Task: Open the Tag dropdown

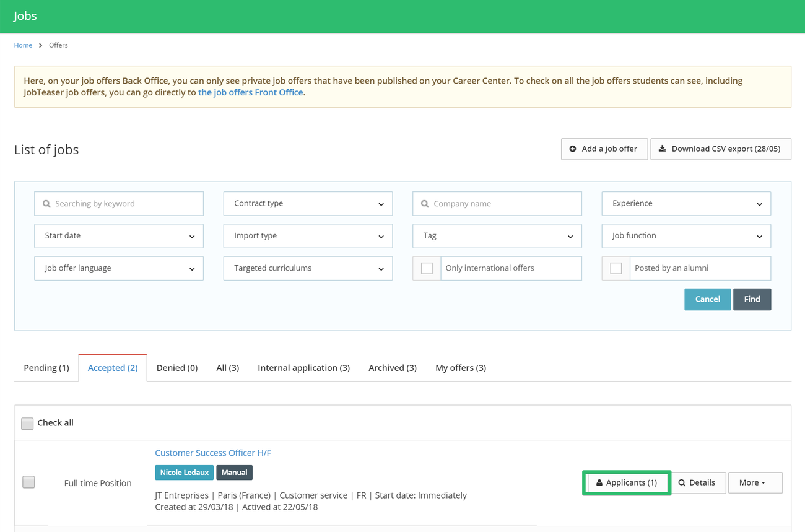Action: pos(497,236)
